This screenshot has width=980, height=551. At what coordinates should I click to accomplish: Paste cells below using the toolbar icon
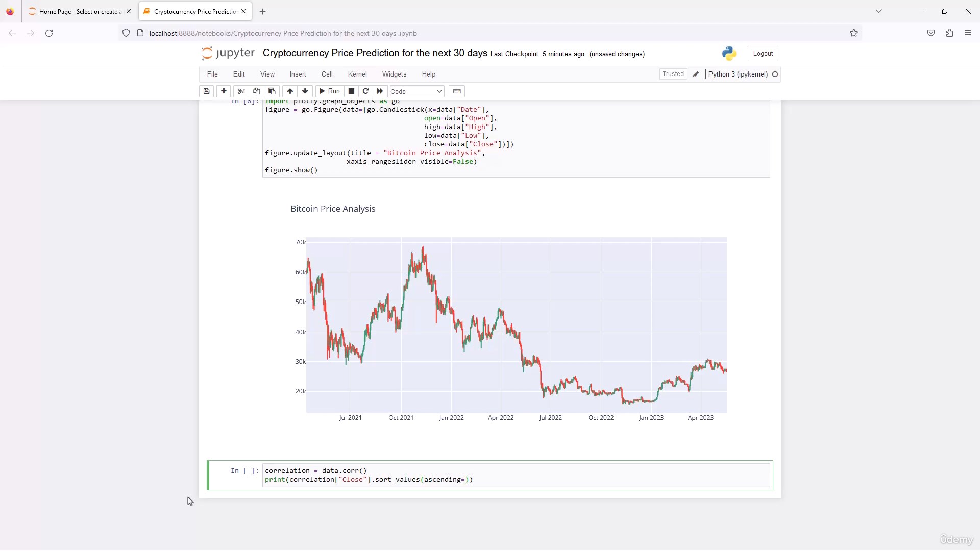click(x=272, y=91)
